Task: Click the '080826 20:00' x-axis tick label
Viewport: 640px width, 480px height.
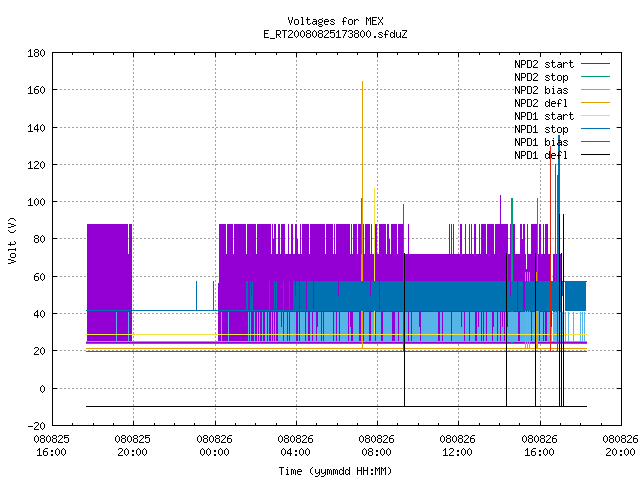Action: point(620,446)
